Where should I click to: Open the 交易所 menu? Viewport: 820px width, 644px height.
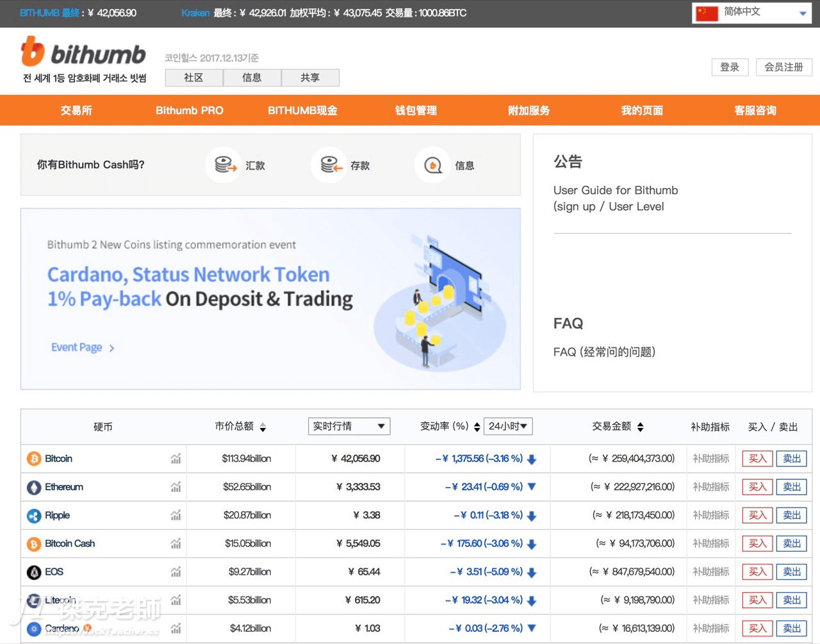click(x=76, y=110)
